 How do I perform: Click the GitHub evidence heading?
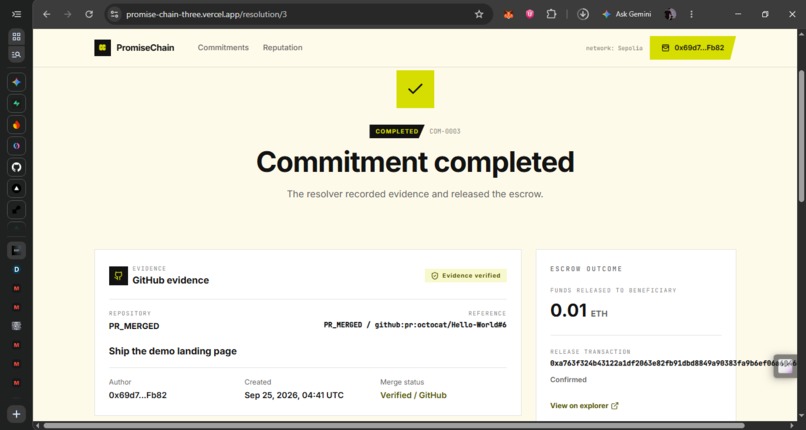[171, 280]
